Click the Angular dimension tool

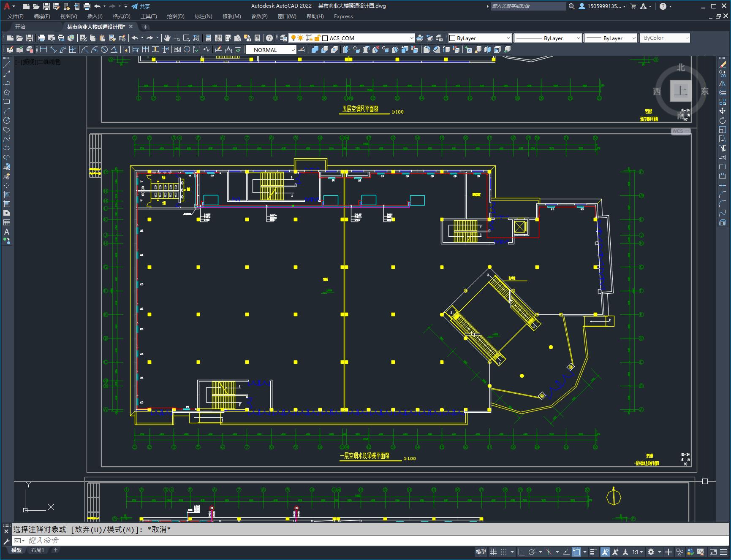click(x=114, y=49)
